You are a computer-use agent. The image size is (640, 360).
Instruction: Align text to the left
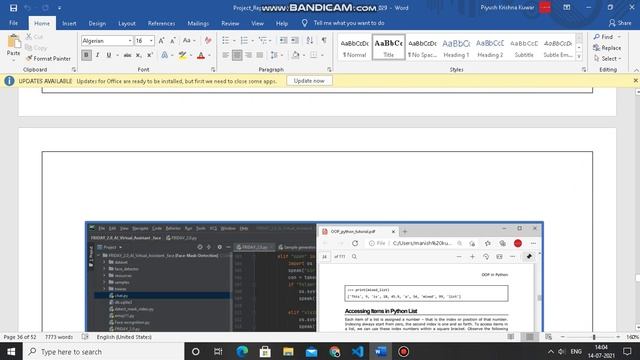226,55
